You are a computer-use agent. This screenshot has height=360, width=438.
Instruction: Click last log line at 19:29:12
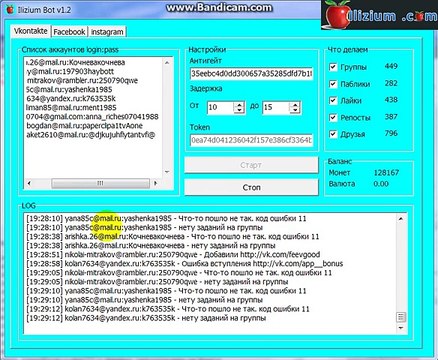(x=146, y=318)
